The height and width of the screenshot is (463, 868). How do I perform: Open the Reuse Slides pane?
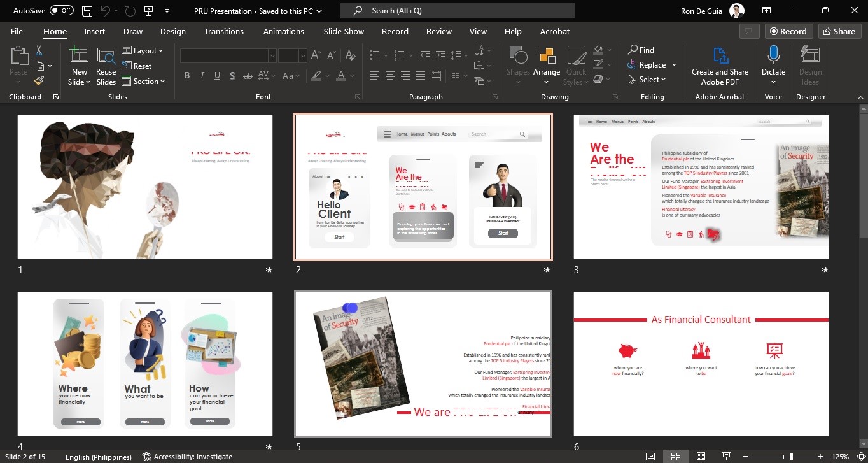pyautogui.click(x=106, y=66)
